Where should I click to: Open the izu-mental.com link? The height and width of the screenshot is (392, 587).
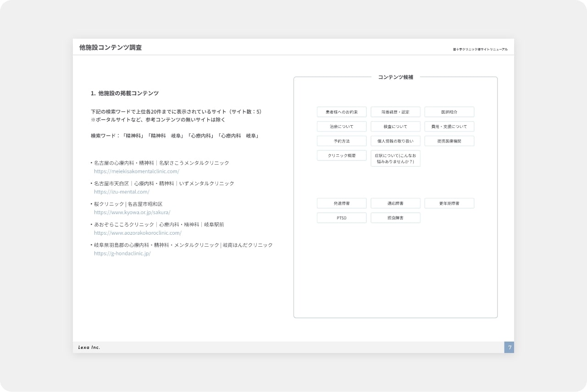122,192
